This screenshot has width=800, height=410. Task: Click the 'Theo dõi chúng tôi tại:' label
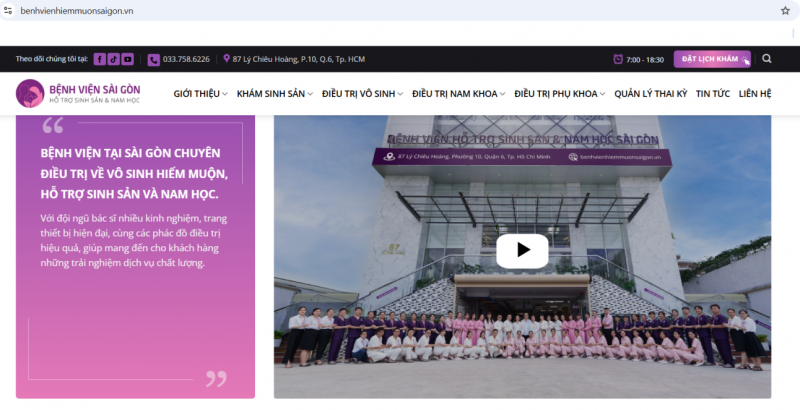(52, 59)
